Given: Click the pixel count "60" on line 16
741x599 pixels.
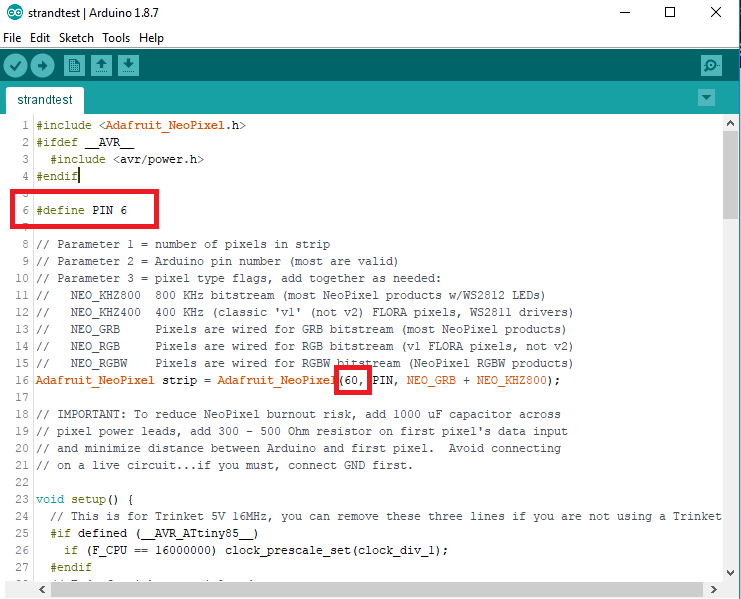Looking at the screenshot, I should point(351,380).
